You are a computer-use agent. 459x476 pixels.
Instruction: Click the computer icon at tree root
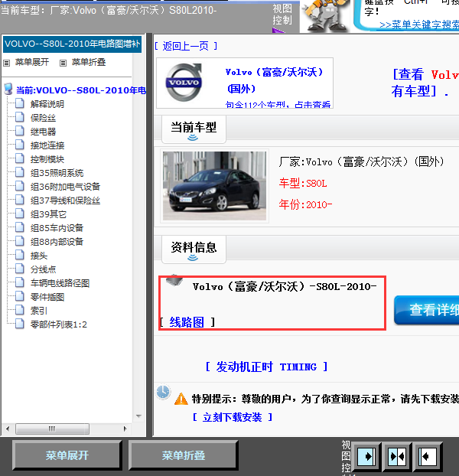click(x=8, y=90)
